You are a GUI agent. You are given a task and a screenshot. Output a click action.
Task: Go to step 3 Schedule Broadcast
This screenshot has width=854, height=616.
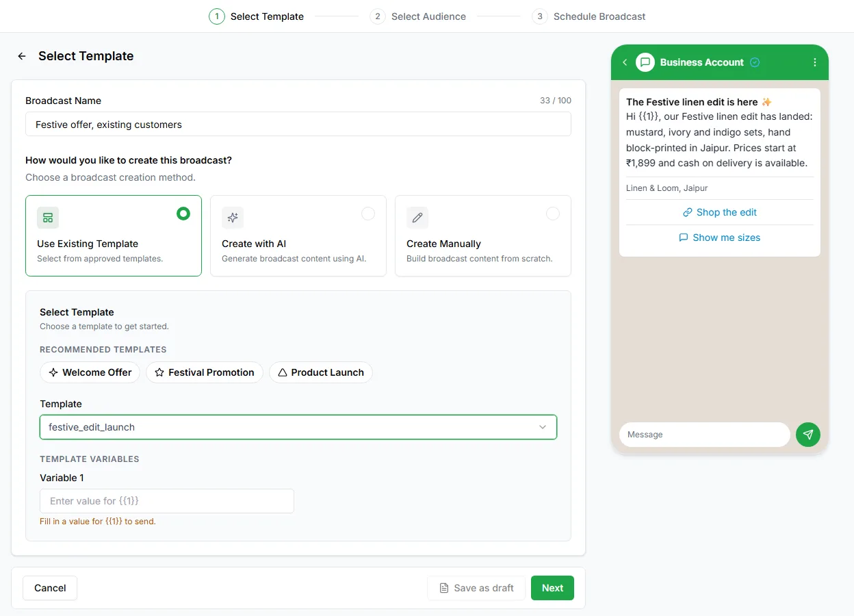coord(589,16)
